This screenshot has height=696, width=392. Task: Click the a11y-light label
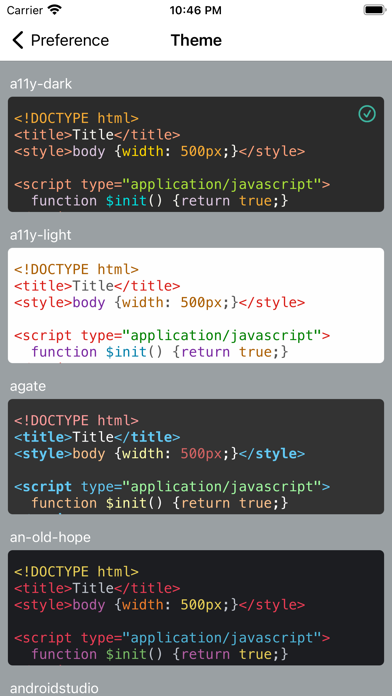pyautogui.click(x=40, y=235)
